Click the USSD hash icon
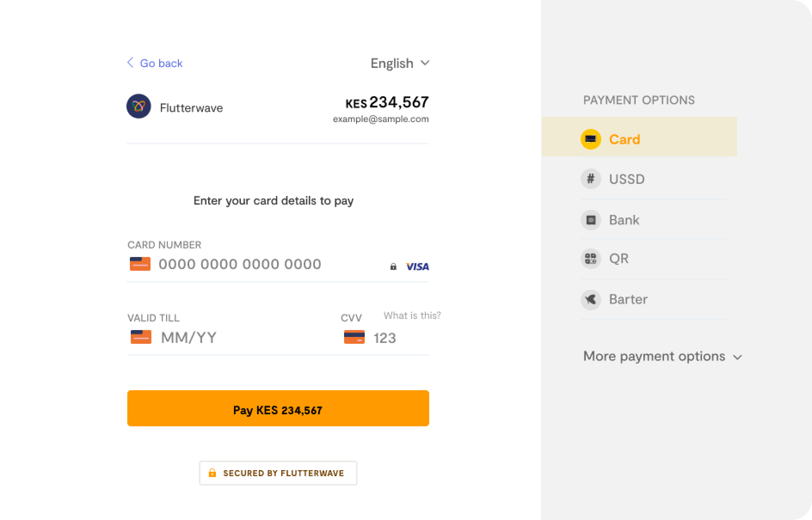The image size is (812, 520). click(x=591, y=179)
